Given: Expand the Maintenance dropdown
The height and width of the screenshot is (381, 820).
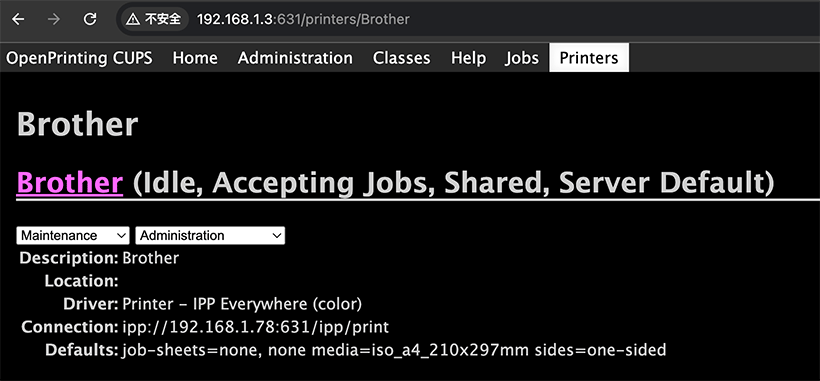Looking at the screenshot, I should (73, 235).
